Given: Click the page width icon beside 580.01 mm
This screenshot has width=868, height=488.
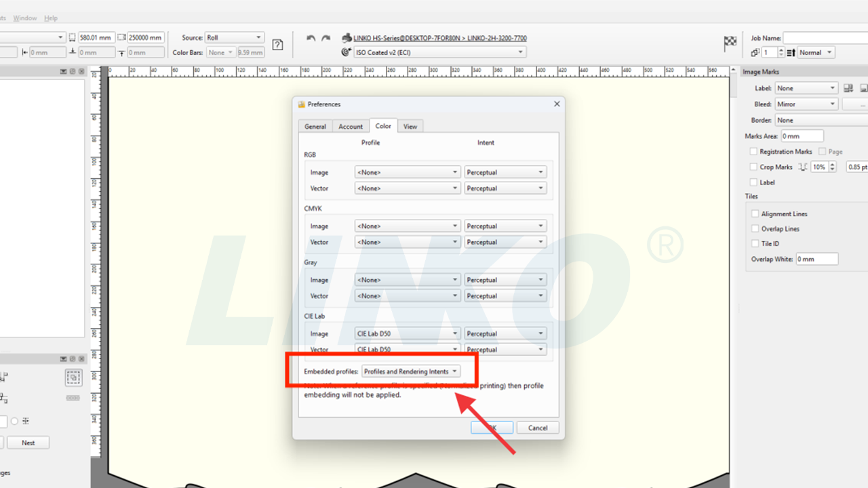Looking at the screenshot, I should click(x=72, y=38).
